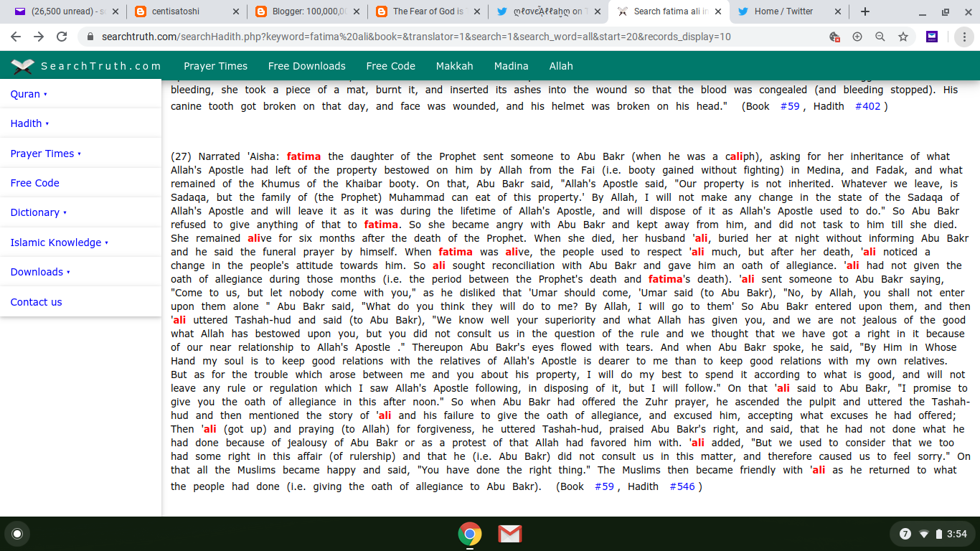Launch Chrome from the shelf
This screenshot has height=551, width=980.
coord(470,534)
